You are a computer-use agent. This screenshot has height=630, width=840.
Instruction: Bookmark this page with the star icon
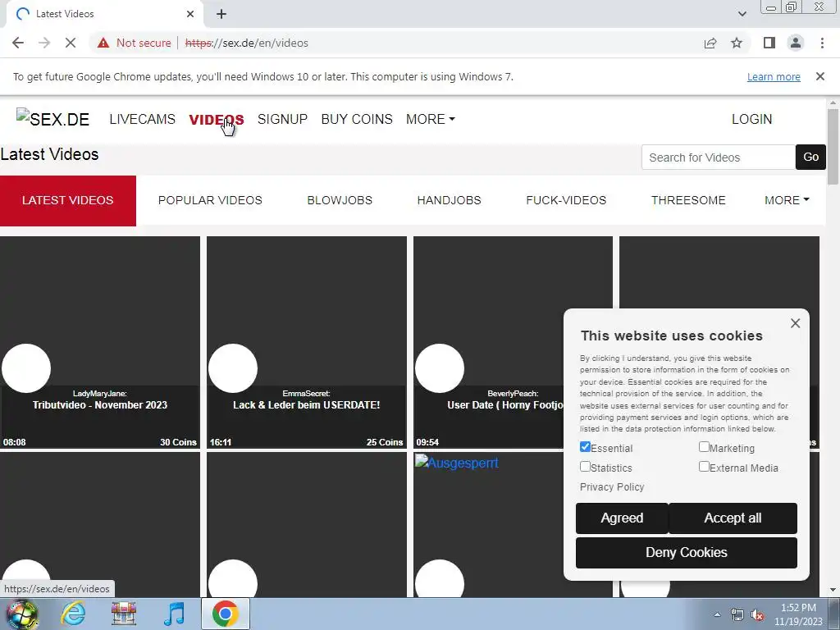(737, 43)
